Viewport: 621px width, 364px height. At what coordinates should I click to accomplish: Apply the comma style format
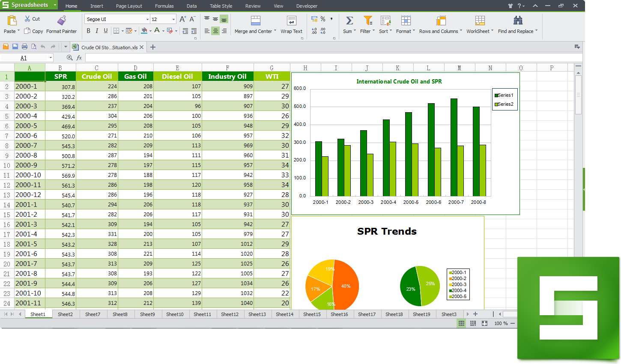331,19
